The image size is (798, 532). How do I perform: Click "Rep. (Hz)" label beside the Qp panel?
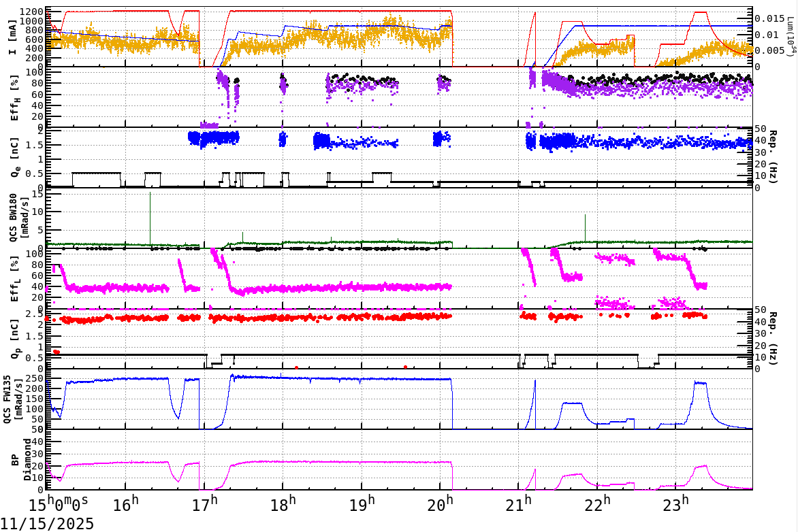point(773,339)
